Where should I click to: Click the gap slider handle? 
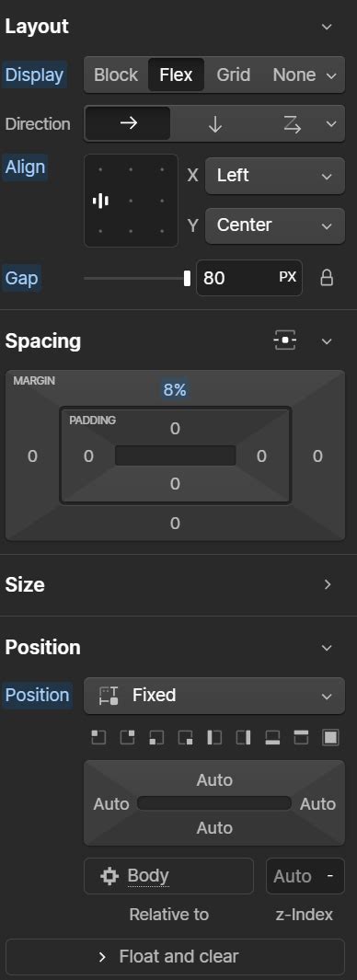click(x=187, y=278)
